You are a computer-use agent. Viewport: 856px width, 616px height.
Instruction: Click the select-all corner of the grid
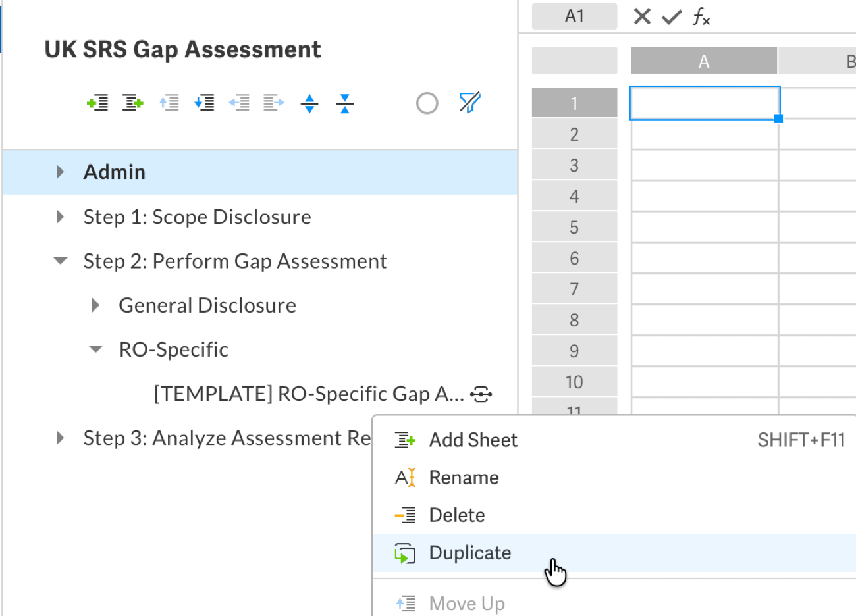point(574,61)
